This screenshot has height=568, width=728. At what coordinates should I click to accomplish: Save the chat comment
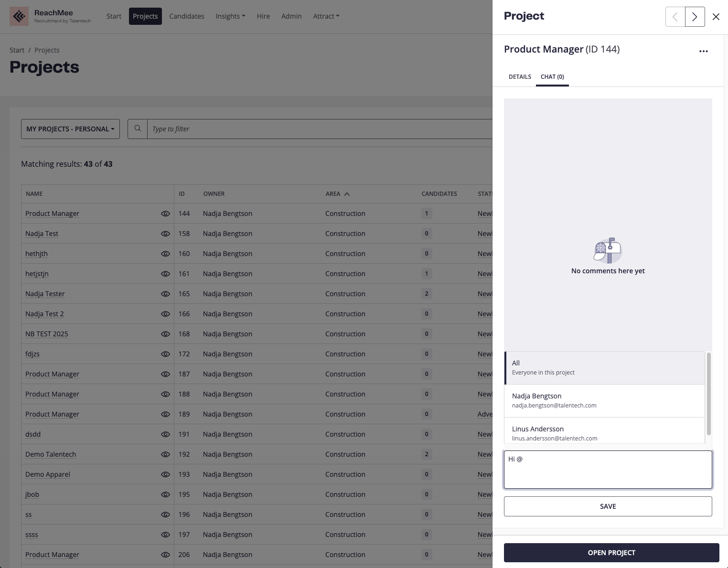pos(608,506)
